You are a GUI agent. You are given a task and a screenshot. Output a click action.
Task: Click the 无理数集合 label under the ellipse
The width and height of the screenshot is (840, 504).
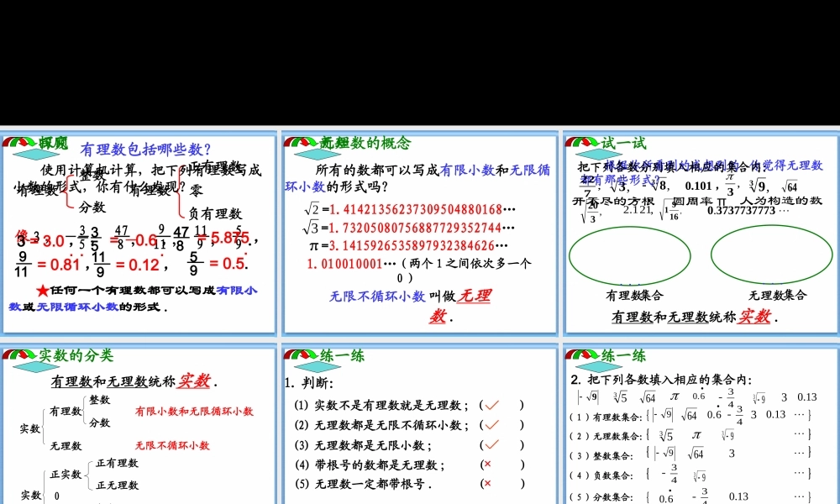pyautogui.click(x=777, y=295)
